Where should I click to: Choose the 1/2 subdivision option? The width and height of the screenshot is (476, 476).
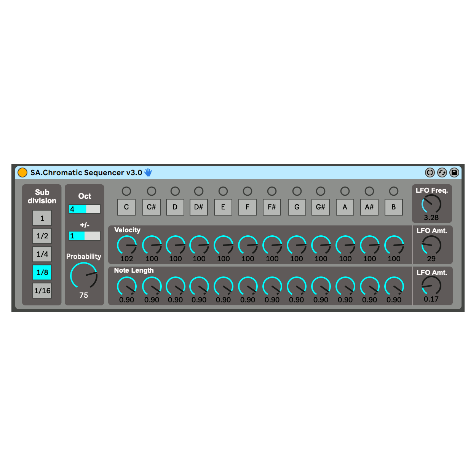click(x=42, y=236)
